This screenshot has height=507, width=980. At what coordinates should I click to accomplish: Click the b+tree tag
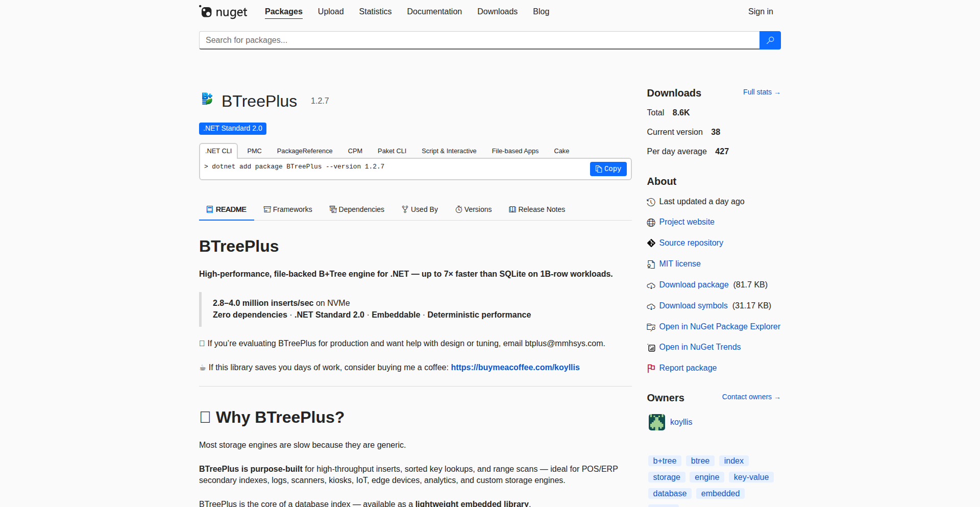coord(665,461)
